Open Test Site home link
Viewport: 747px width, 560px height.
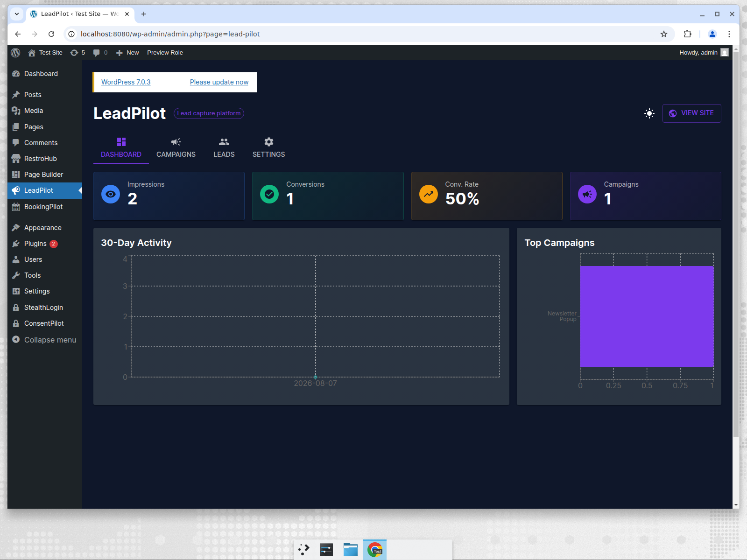coord(45,53)
